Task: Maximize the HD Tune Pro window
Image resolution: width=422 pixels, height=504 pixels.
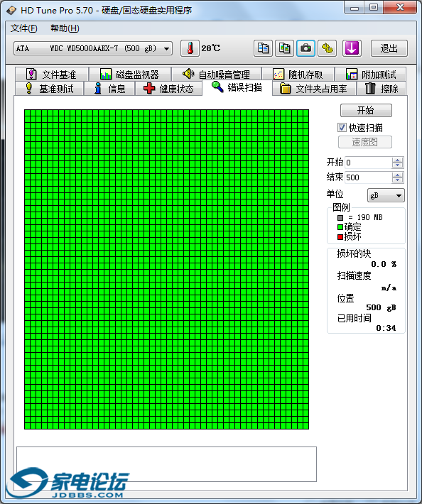Action: coord(374,7)
